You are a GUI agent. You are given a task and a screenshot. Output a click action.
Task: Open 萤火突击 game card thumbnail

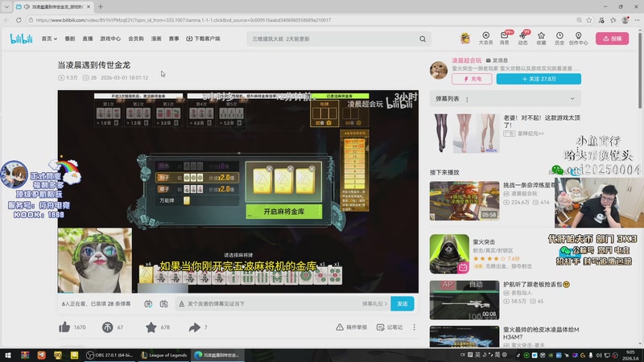coord(449,253)
